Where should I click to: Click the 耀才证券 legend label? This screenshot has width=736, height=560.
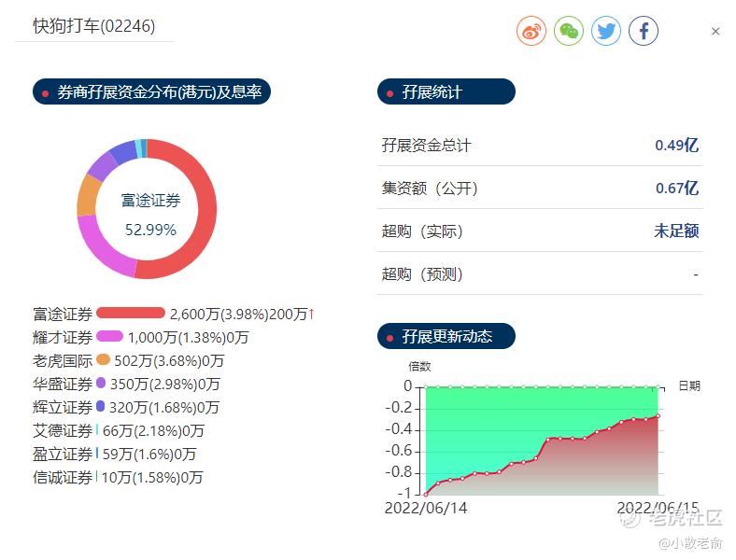pos(63,337)
